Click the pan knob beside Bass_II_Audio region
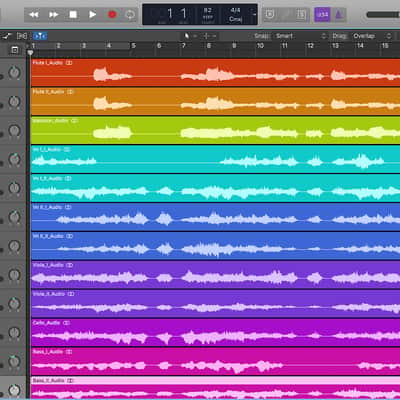Screen dimensions: 400x400 pos(14,390)
